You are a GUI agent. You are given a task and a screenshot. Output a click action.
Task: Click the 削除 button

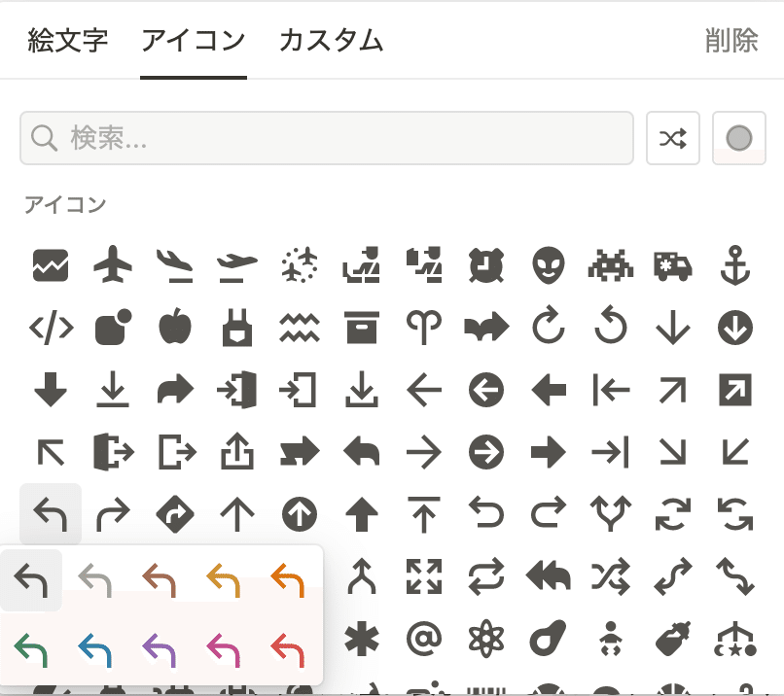tap(731, 41)
